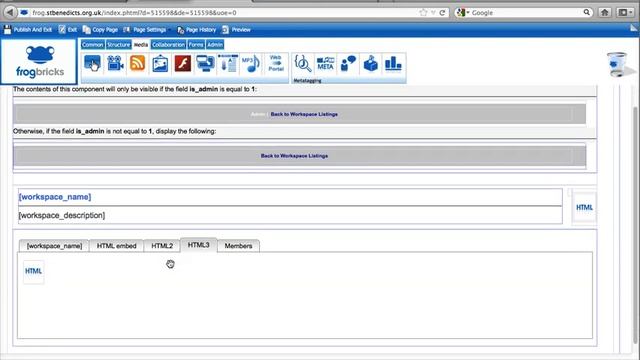Open the search engine dropdown arrow

[468, 13]
